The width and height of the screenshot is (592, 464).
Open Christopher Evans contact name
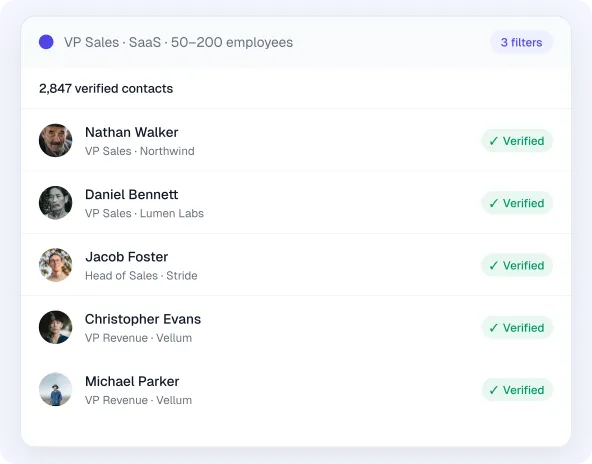[143, 319]
